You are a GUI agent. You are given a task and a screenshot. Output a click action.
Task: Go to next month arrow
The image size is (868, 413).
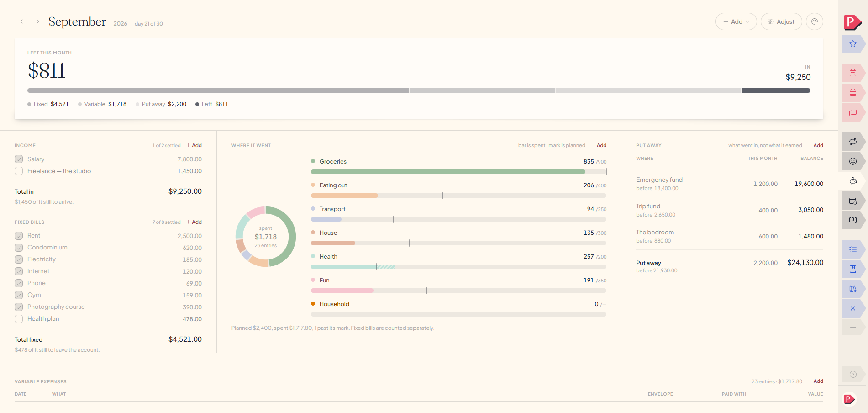click(37, 21)
